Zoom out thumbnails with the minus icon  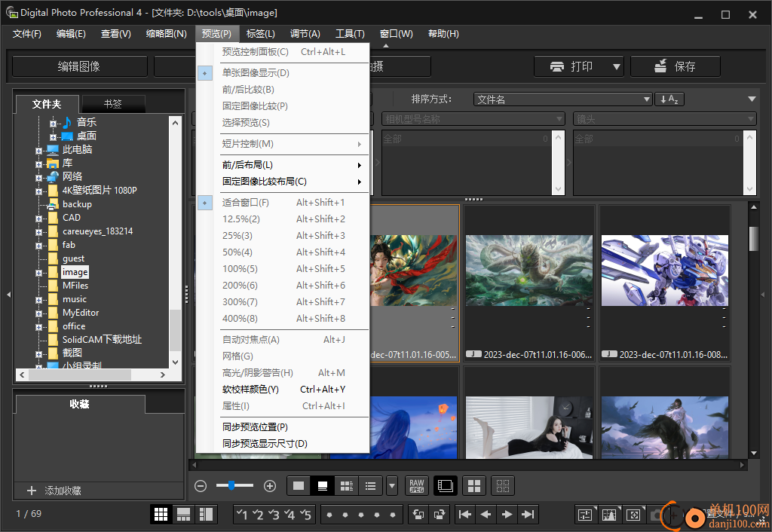[201, 486]
